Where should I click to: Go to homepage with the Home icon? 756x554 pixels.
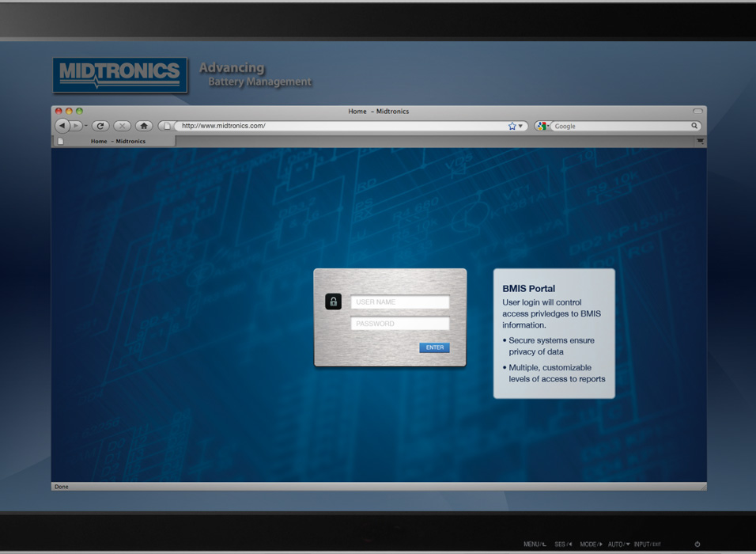pos(144,126)
